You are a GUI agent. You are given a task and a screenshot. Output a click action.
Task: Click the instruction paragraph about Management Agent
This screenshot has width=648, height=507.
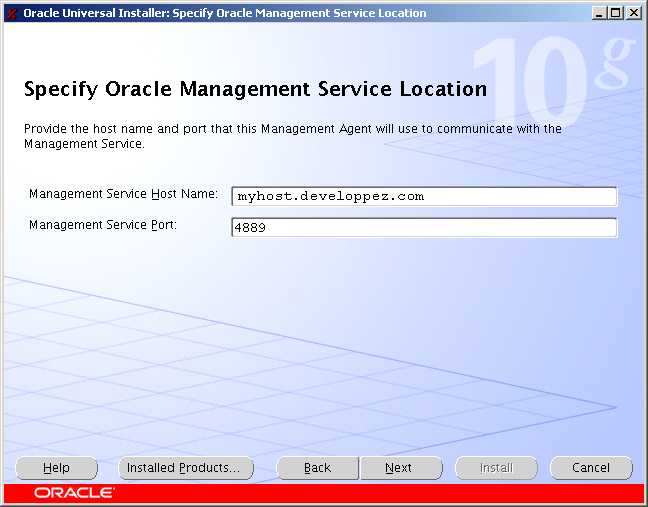click(292, 136)
